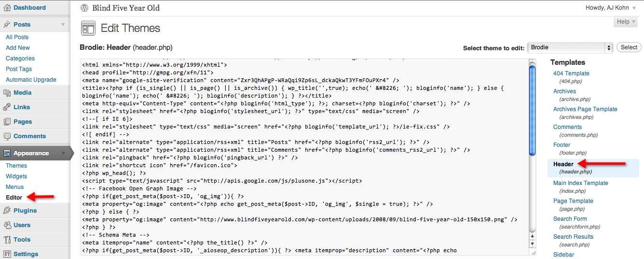Click the Plugins plug icon
644x259 pixels.
tap(7, 211)
